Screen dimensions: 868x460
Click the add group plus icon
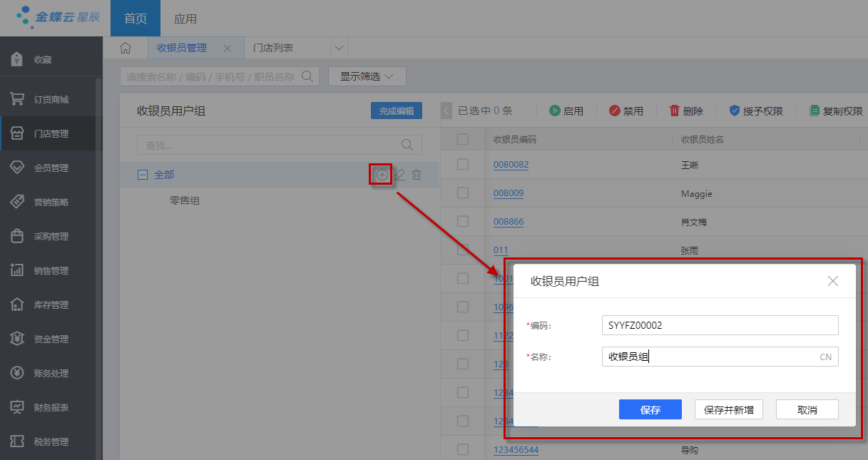[x=382, y=175]
